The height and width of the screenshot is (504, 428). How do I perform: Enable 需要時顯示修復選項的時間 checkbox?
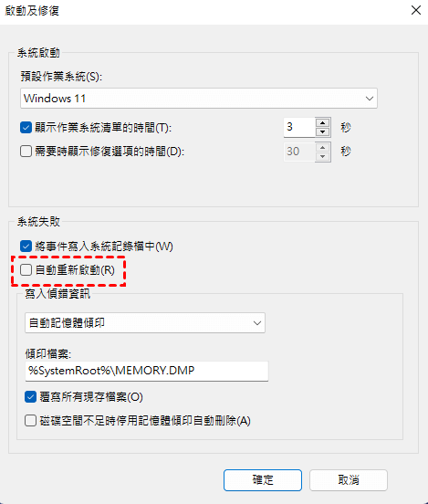[x=26, y=151]
